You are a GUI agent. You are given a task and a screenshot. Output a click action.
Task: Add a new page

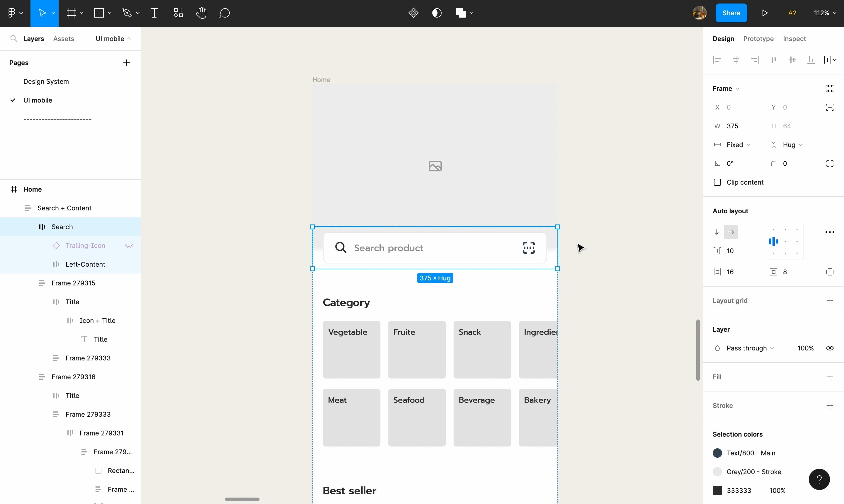tap(126, 62)
